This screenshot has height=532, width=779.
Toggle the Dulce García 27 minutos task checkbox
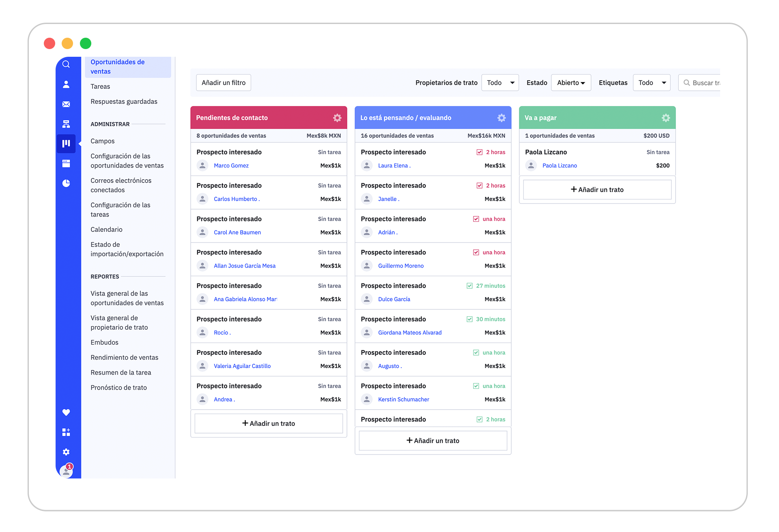(x=469, y=286)
